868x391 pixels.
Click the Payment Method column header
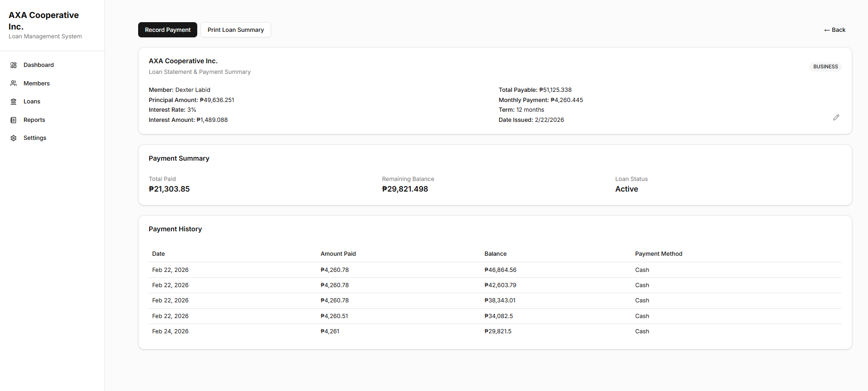[x=659, y=254]
